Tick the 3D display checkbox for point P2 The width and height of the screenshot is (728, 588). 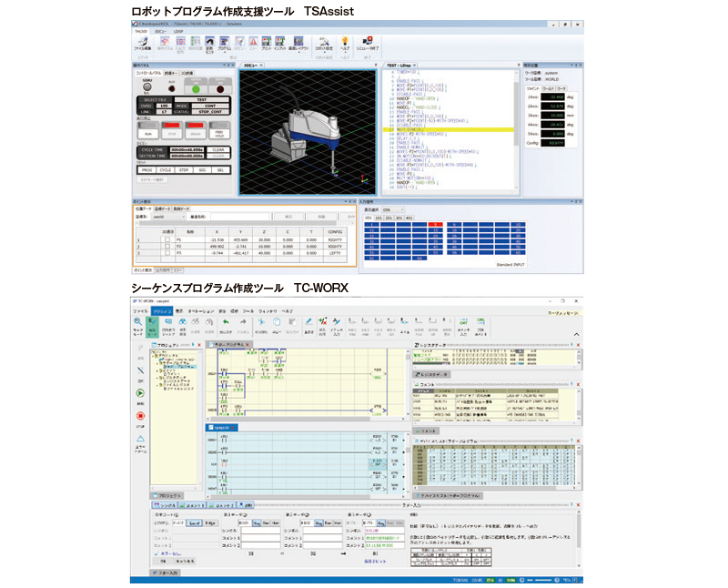[x=167, y=246]
